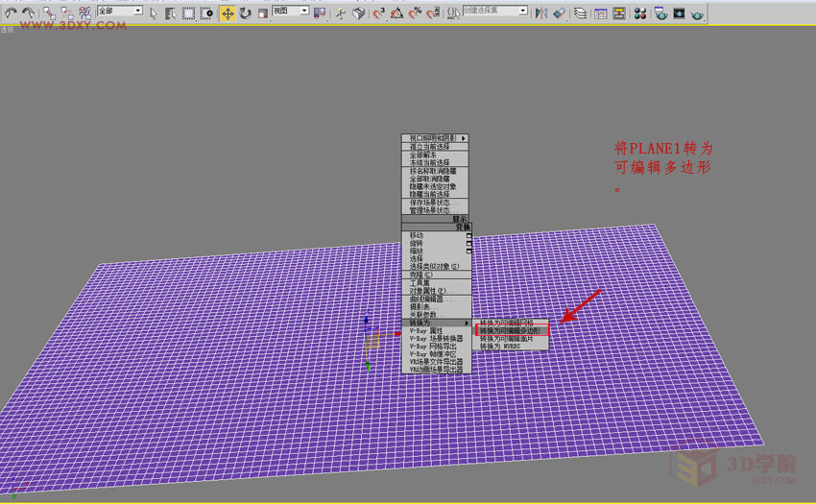Select 选择类似对象(S) menu entry

point(437,267)
